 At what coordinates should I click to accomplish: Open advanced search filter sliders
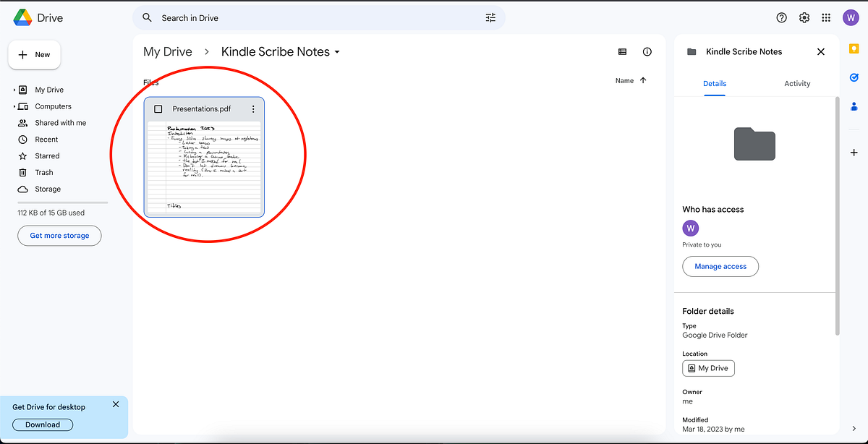tap(490, 17)
